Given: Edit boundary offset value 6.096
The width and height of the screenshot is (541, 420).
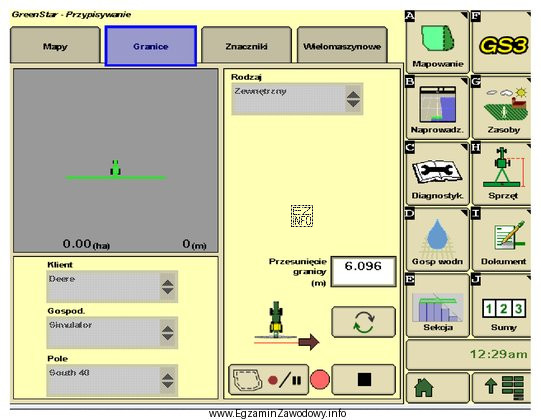Looking at the screenshot, I should [363, 271].
